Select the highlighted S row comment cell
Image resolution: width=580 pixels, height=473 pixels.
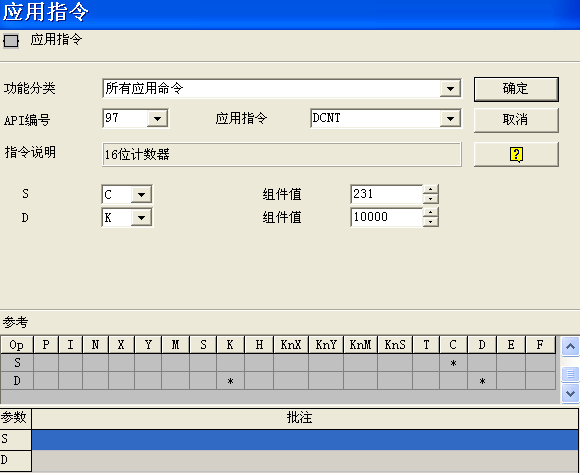click(x=305, y=440)
